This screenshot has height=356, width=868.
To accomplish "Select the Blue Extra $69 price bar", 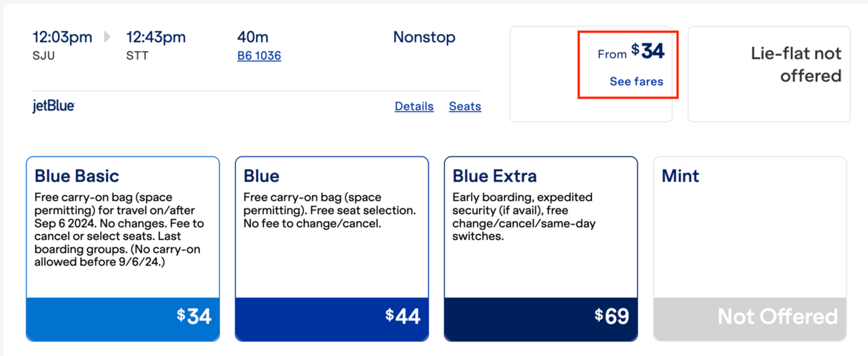I will (541, 319).
